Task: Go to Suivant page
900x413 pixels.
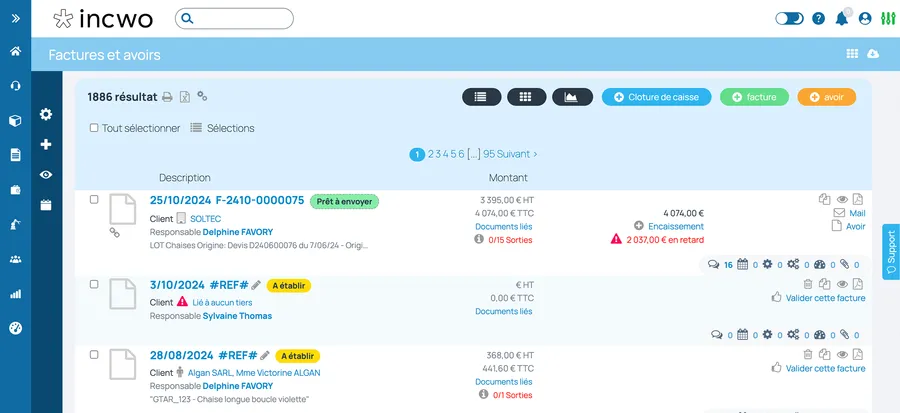Action: (x=517, y=154)
